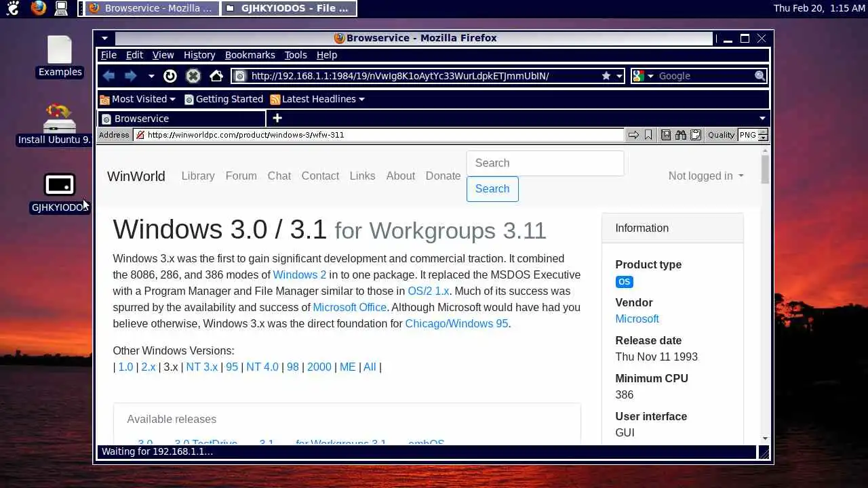The image size is (868, 488).
Task: Open the Microsoft vendor link
Action: tap(637, 319)
